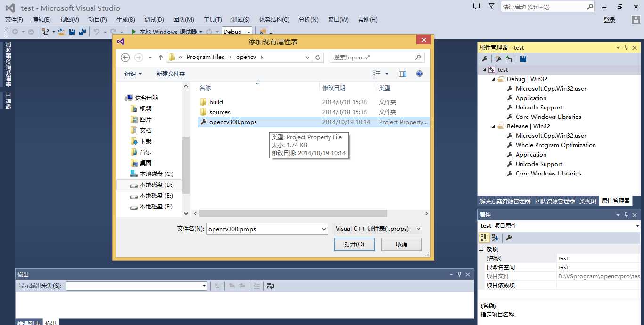Focus the 搜索"opencv" search field
This screenshot has height=325, width=644.
(x=378, y=58)
